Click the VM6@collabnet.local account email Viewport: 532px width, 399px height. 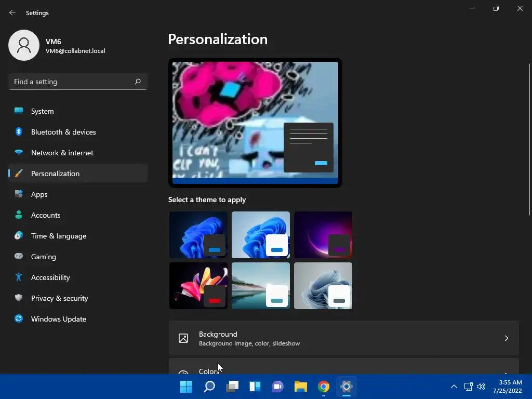[75, 51]
